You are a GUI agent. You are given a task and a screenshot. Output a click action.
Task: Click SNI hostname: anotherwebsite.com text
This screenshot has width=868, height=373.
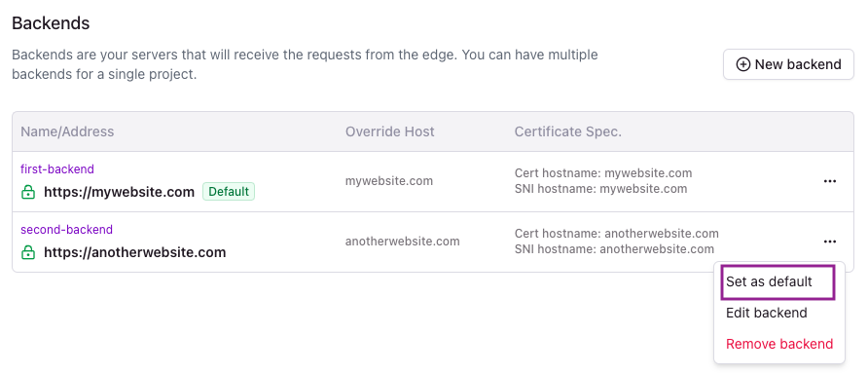[614, 249]
